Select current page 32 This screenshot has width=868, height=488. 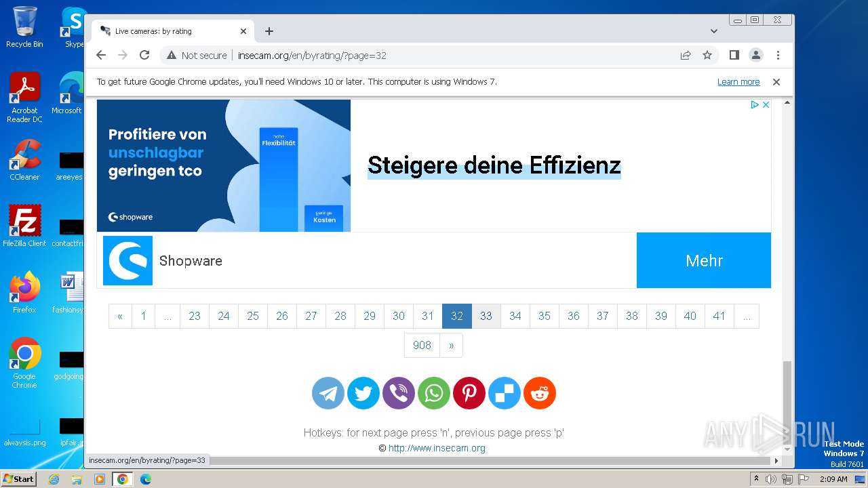[457, 316]
